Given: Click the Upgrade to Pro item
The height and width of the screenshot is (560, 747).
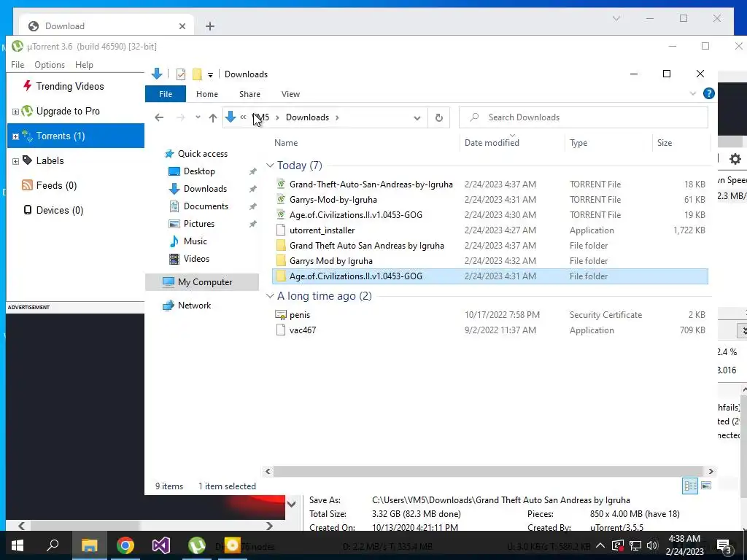Looking at the screenshot, I should pos(68,111).
